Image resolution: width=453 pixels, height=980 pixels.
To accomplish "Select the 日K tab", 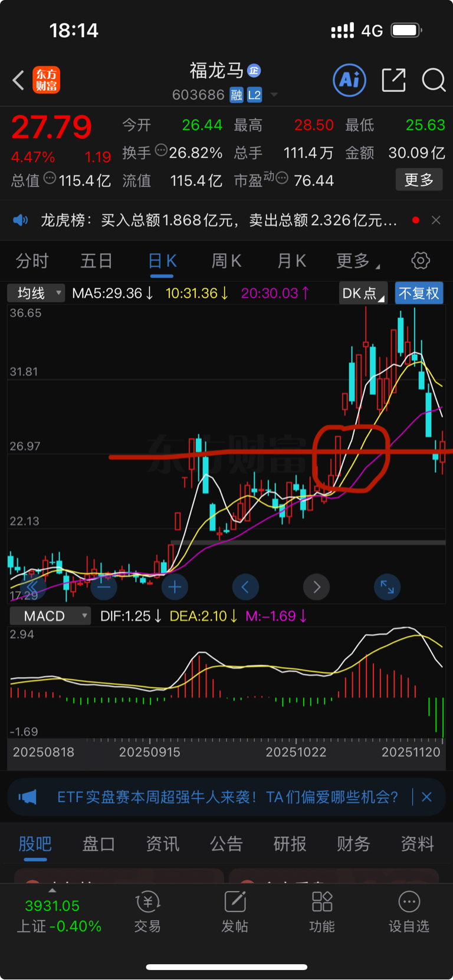I will [162, 260].
